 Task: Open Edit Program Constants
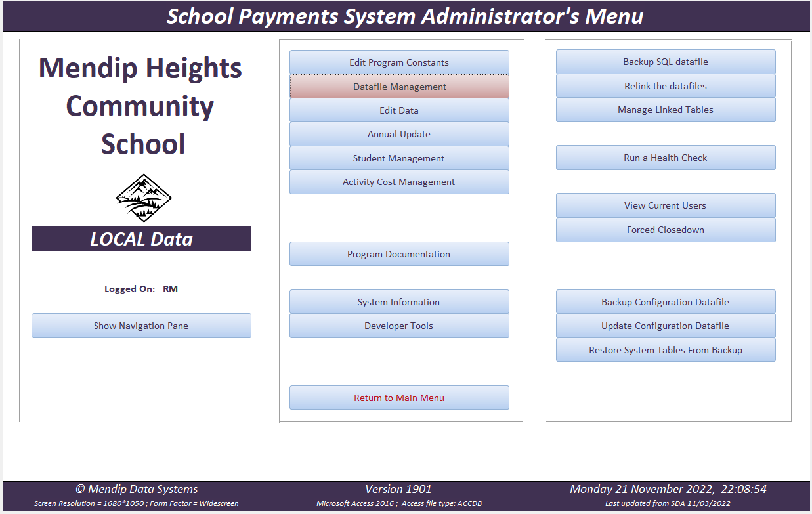399,62
